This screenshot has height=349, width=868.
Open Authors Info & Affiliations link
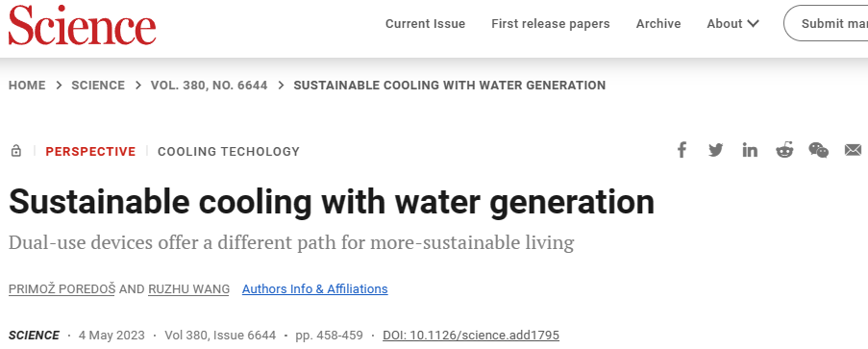[315, 289]
